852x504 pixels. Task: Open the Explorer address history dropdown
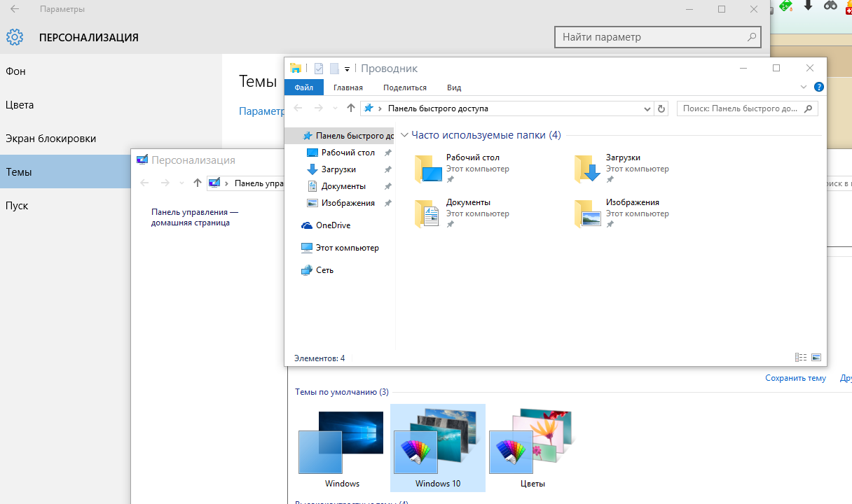(x=647, y=109)
